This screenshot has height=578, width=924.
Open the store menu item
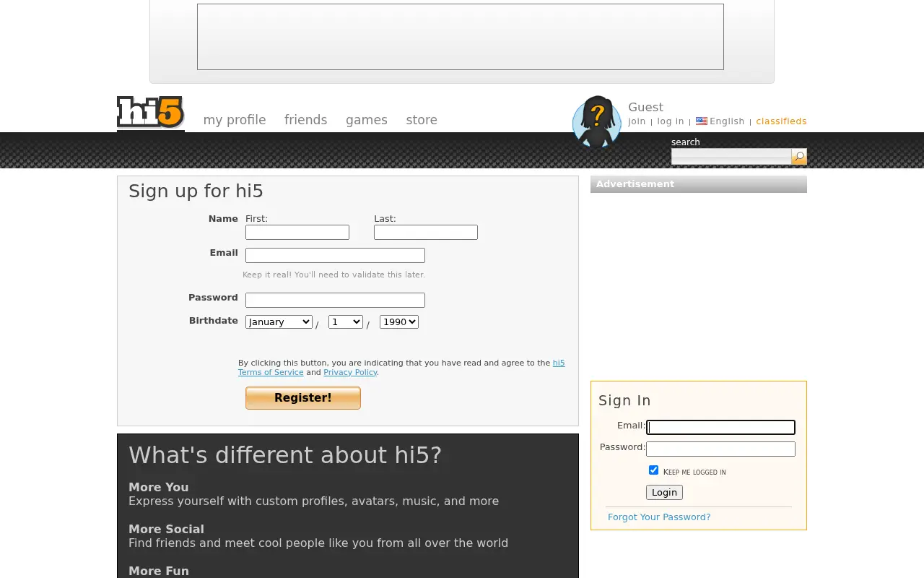click(422, 120)
